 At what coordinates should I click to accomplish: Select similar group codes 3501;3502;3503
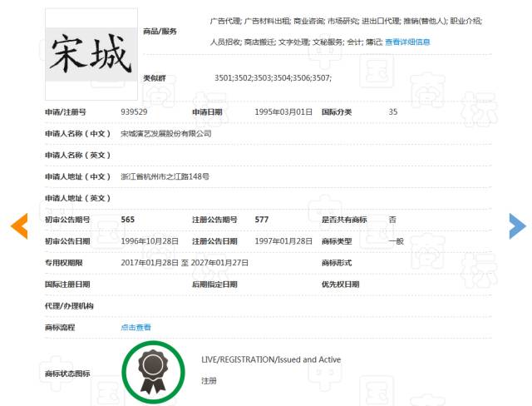tap(273, 78)
